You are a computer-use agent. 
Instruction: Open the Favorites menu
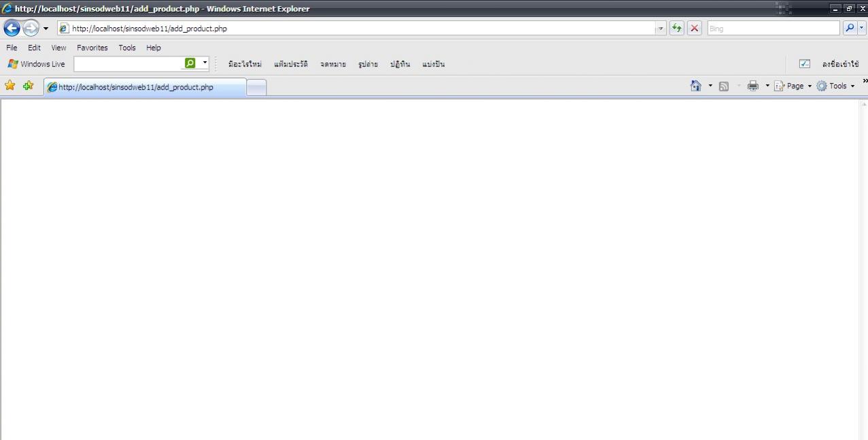(x=92, y=48)
